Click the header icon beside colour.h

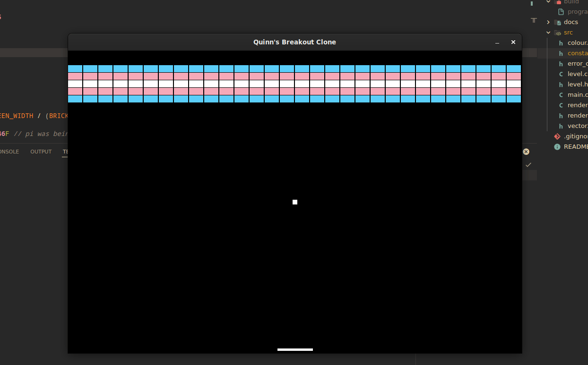(561, 42)
